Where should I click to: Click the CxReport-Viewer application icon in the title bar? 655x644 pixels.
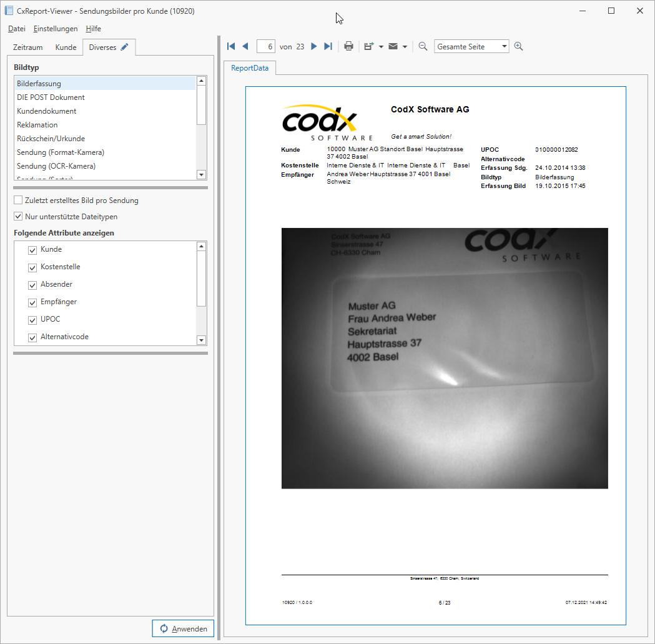click(x=9, y=11)
